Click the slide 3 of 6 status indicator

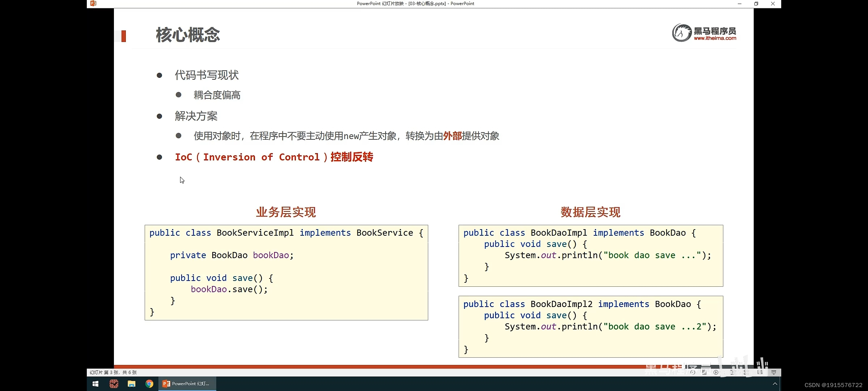[x=113, y=372]
